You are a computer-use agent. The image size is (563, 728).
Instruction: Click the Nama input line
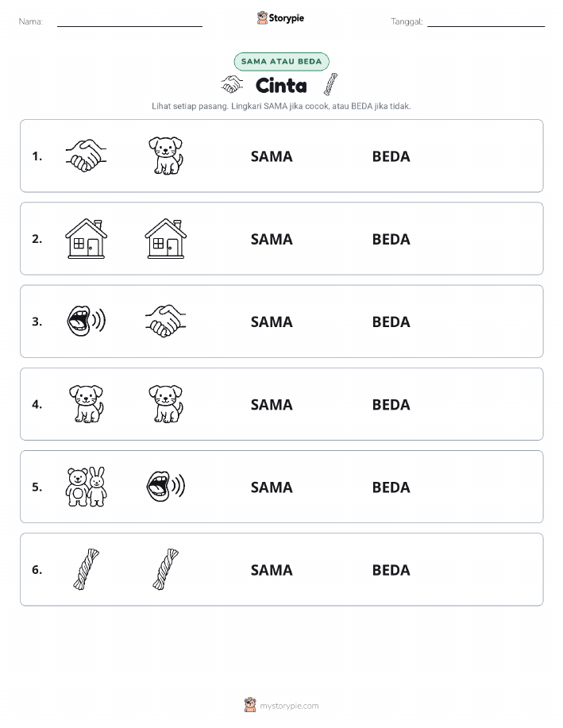coord(129,23)
